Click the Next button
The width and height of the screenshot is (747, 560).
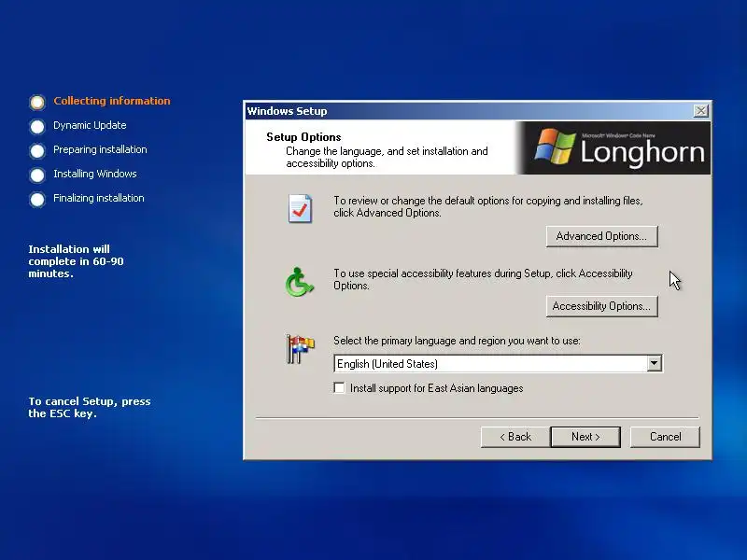coord(585,437)
